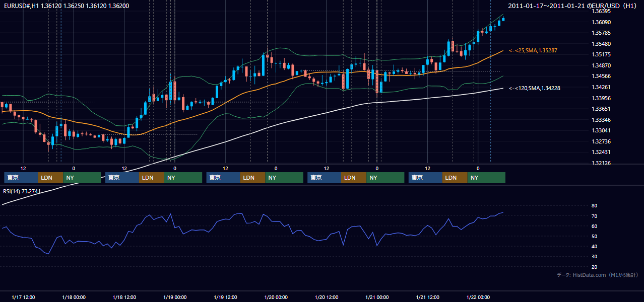The height and width of the screenshot is (302, 644).
Task: Click the 1/20 12:00 time axis label
Action: click(327, 297)
